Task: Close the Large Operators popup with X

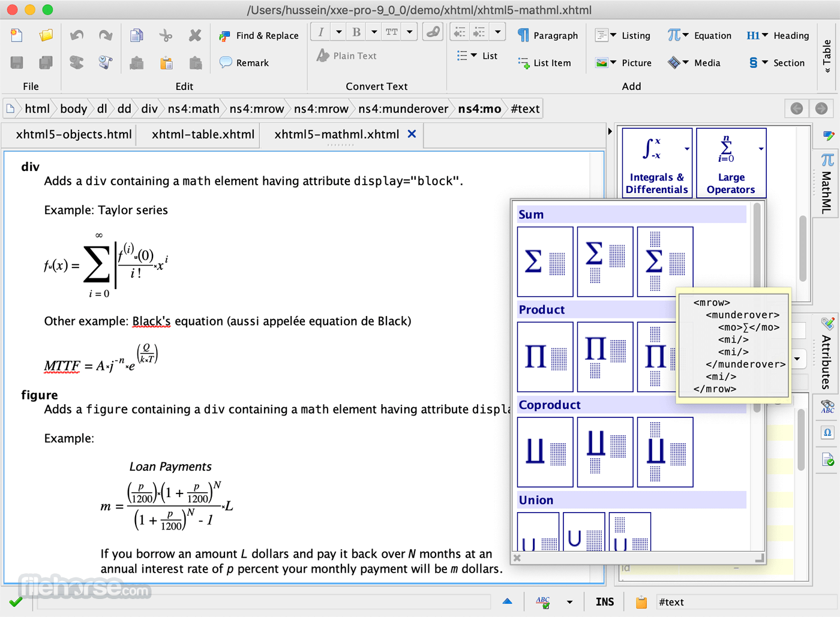Action: [x=517, y=558]
